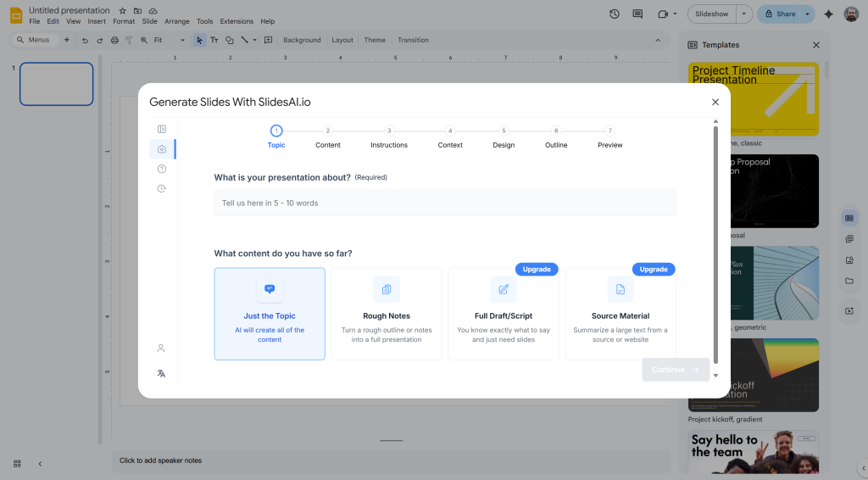Click the dialog's vertical scrollbar
The image size is (868, 480).
(715, 245)
